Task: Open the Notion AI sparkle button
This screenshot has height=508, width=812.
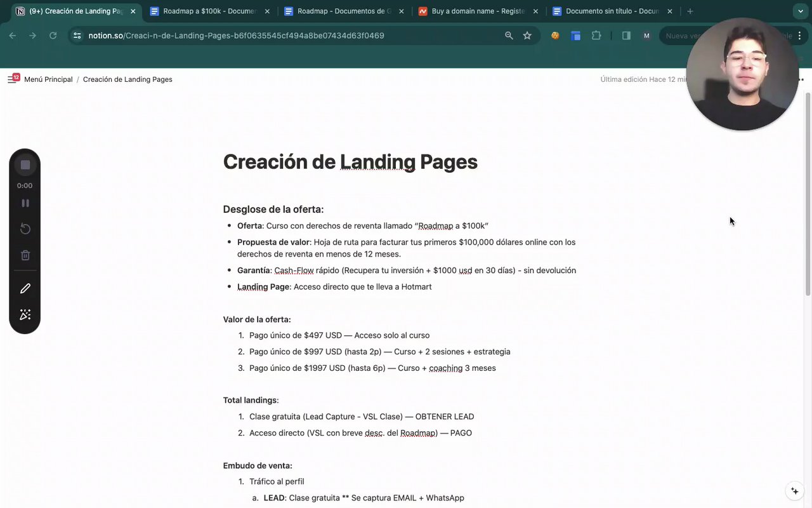Action: click(x=794, y=491)
